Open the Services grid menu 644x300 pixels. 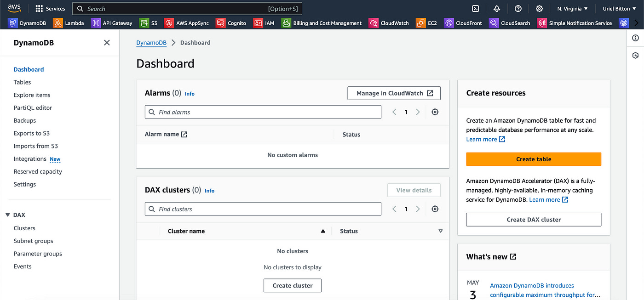pyautogui.click(x=51, y=9)
